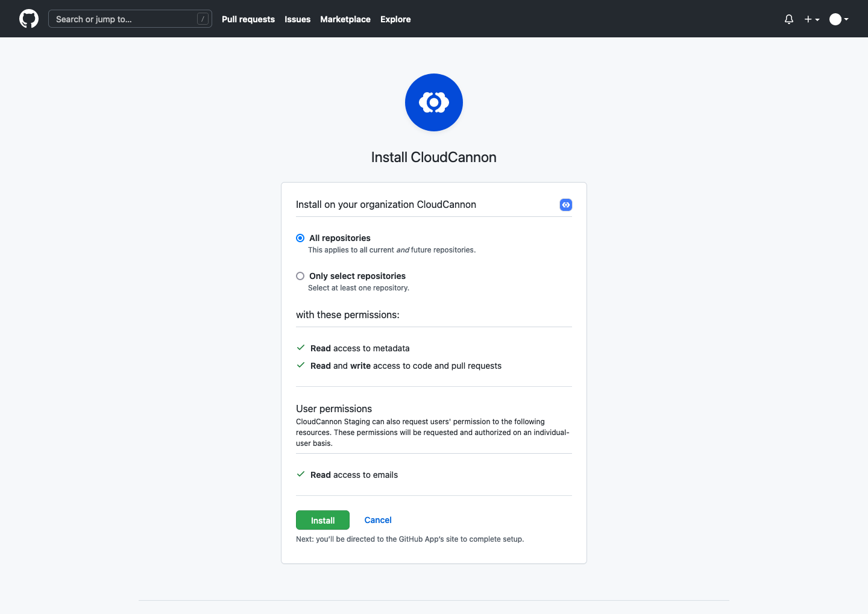Open notifications via the bell icon
The height and width of the screenshot is (614, 868).
[788, 19]
